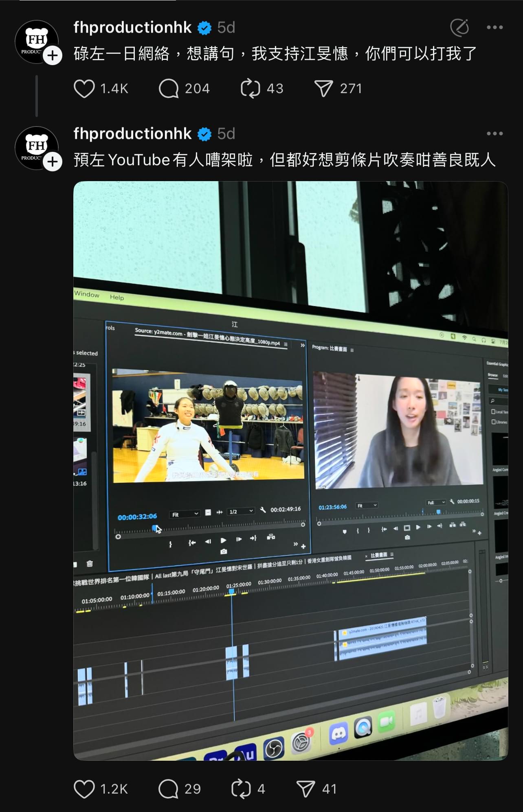
Task: Export frame with Source monitor camera icon
Action: tap(224, 552)
